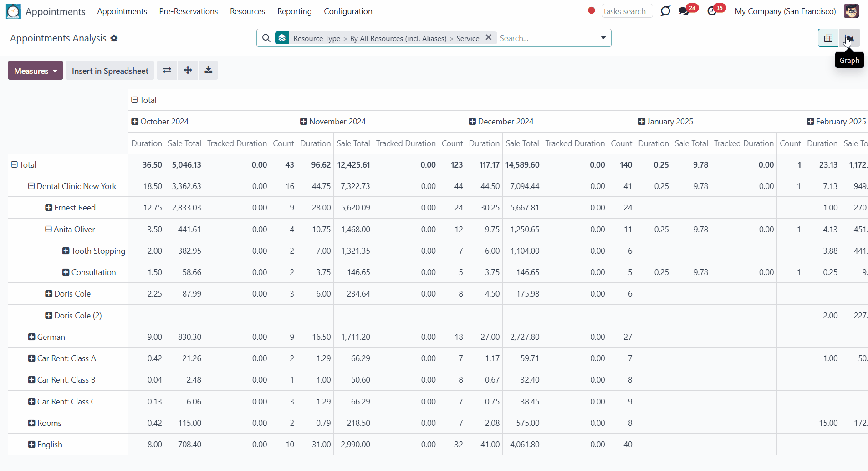This screenshot has height=471, width=868.
Task: Switch to Graph view
Action: tap(849, 38)
